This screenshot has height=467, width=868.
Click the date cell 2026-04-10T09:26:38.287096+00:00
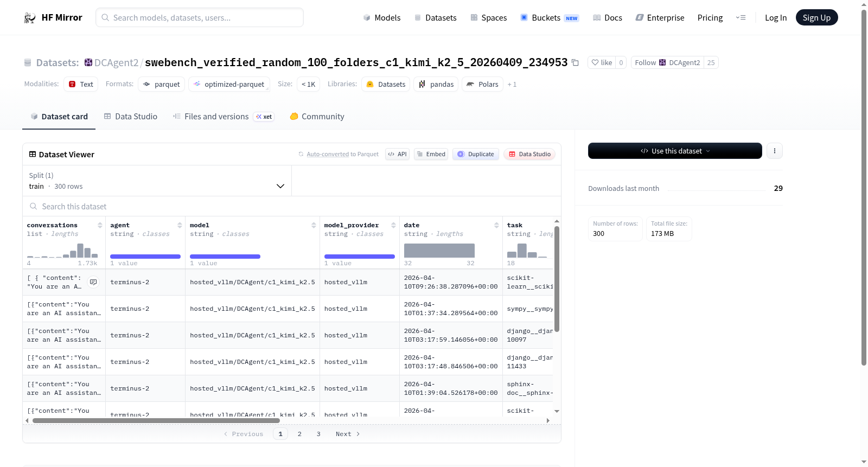tap(451, 282)
